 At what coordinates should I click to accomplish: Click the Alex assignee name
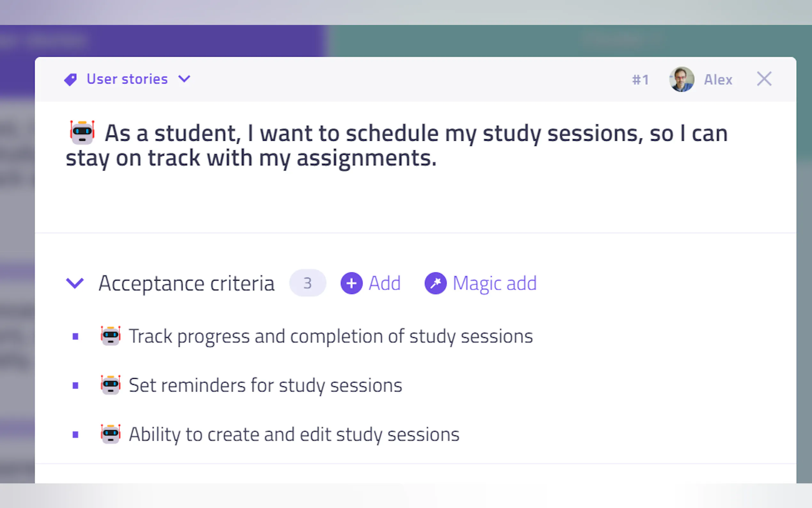tap(718, 80)
